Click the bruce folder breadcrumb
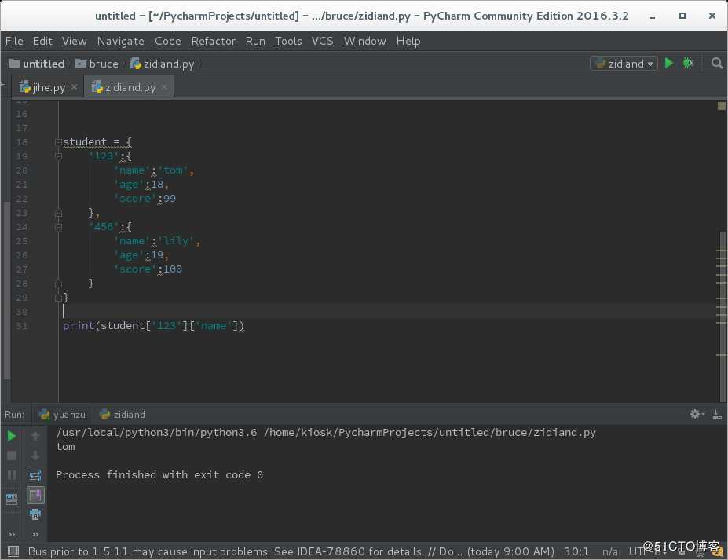728x560 pixels. (x=97, y=64)
